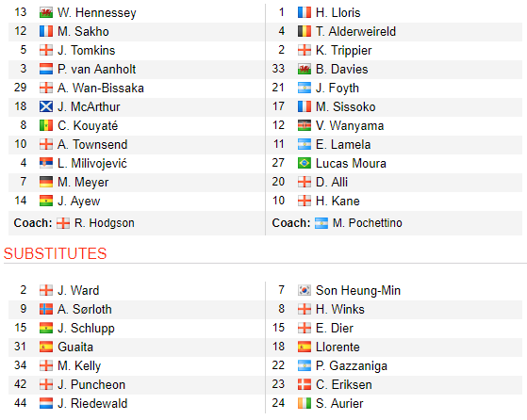527x420 pixels.
Task: Click the SUBSTITUTES section heading
Action: pos(55,253)
